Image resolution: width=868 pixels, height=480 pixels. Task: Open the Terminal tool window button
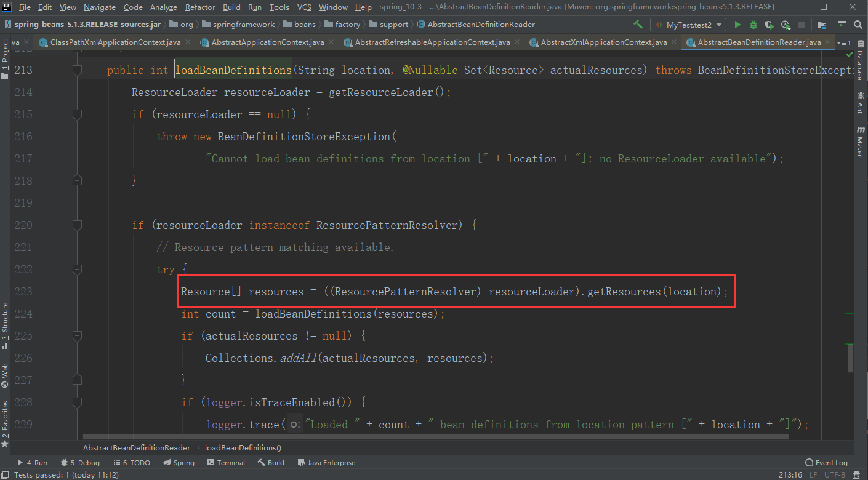click(226, 463)
